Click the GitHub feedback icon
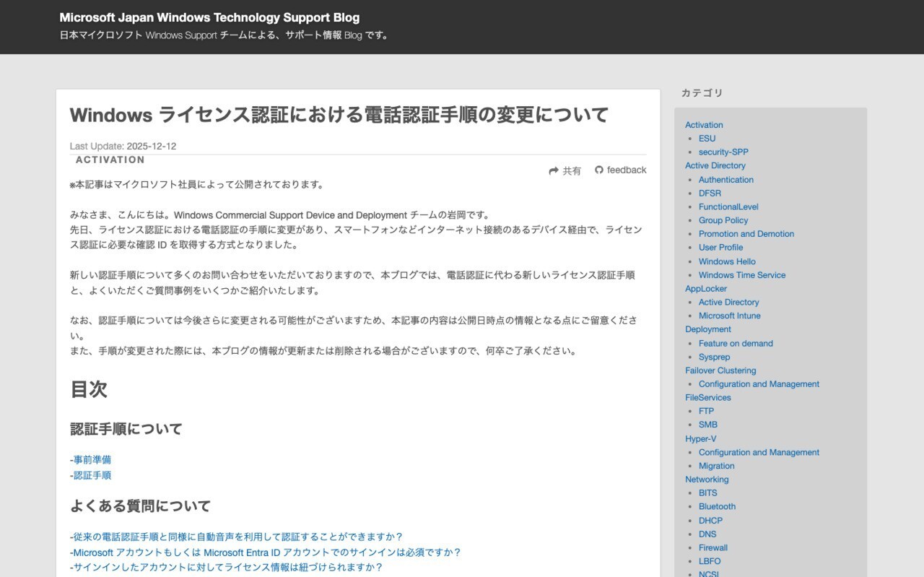Screen dimensions: 924x577 point(599,170)
